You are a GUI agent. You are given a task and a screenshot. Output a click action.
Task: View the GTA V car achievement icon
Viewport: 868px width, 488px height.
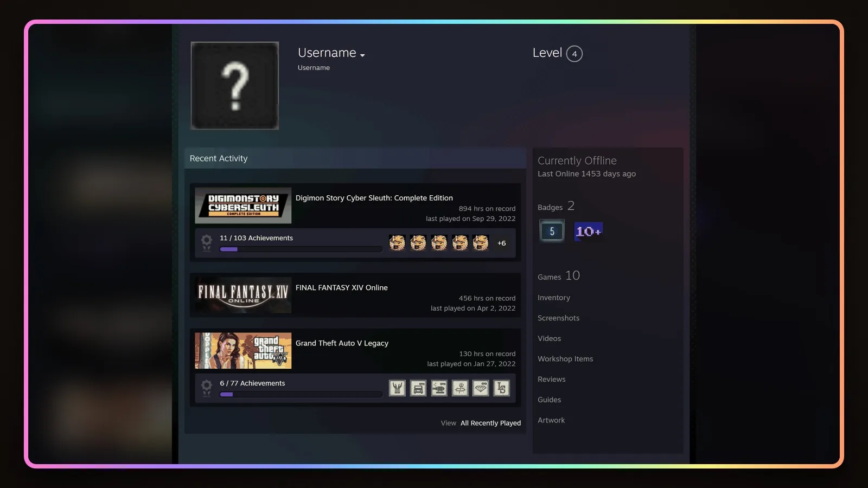pos(418,388)
